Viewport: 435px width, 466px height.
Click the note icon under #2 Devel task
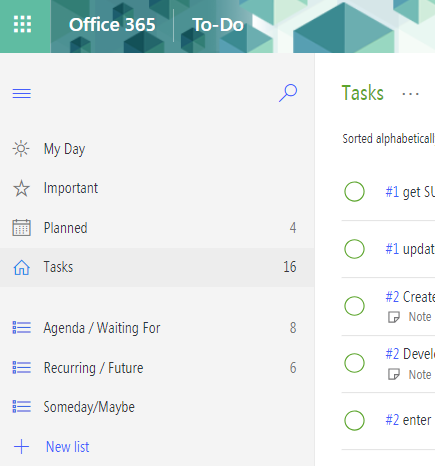point(394,375)
